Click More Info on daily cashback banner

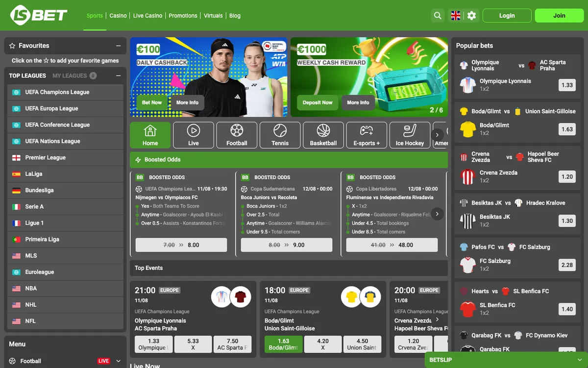point(187,103)
